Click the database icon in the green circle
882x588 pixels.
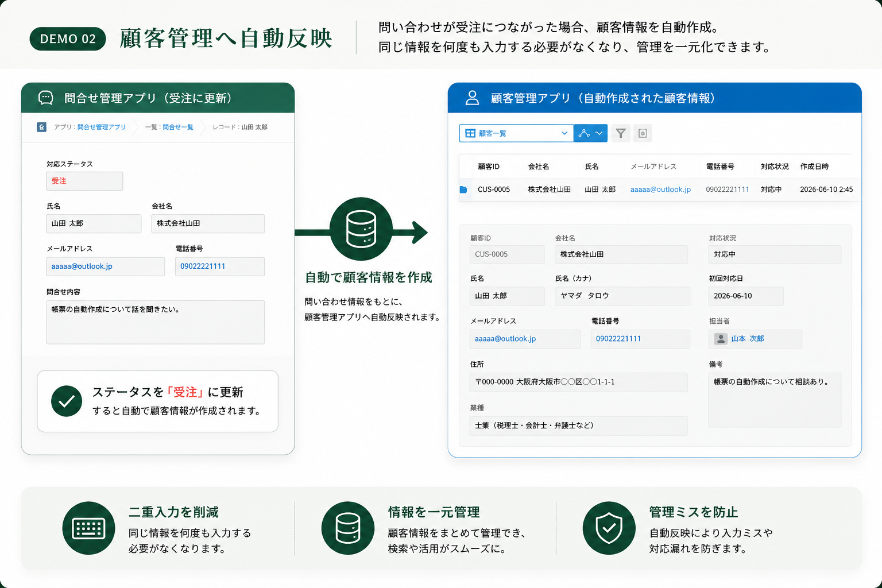click(361, 229)
